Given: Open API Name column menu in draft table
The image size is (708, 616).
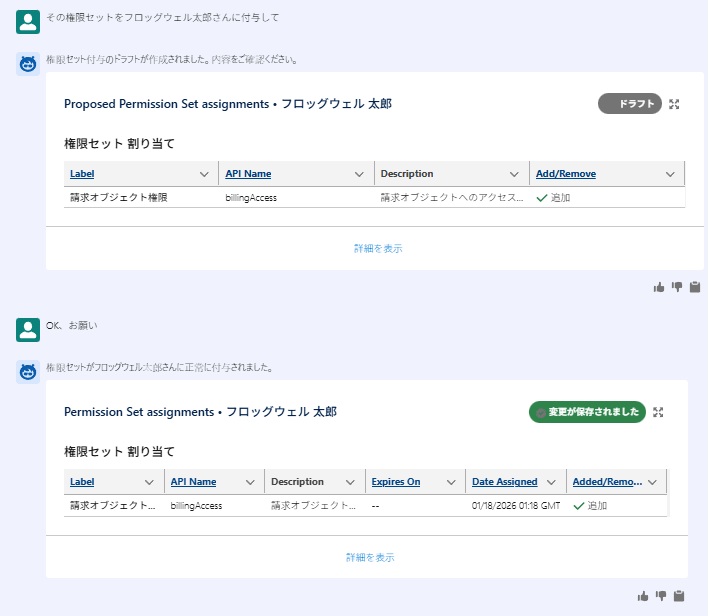Looking at the screenshot, I should tap(360, 174).
